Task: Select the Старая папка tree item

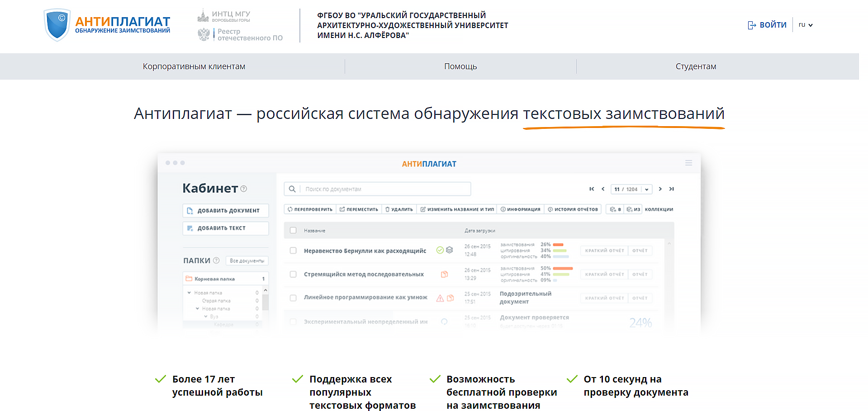Action: click(x=216, y=301)
